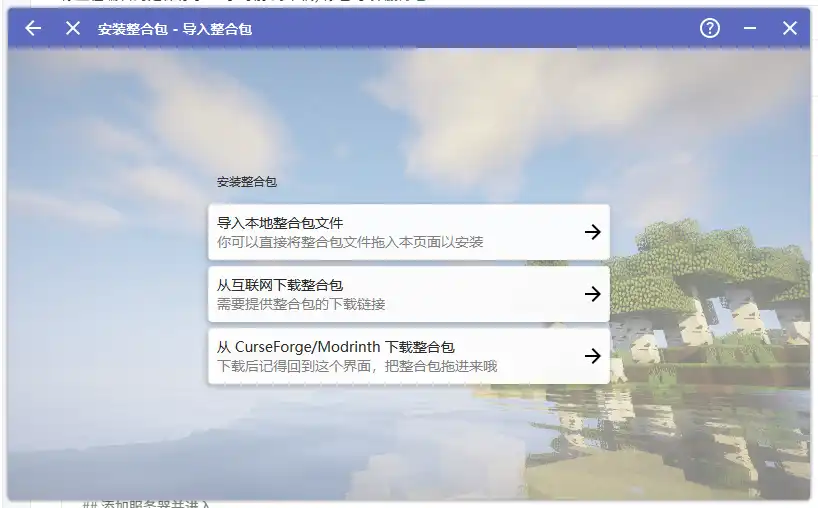Go back using the left arrow icon
The height and width of the screenshot is (508, 818).
[33, 28]
